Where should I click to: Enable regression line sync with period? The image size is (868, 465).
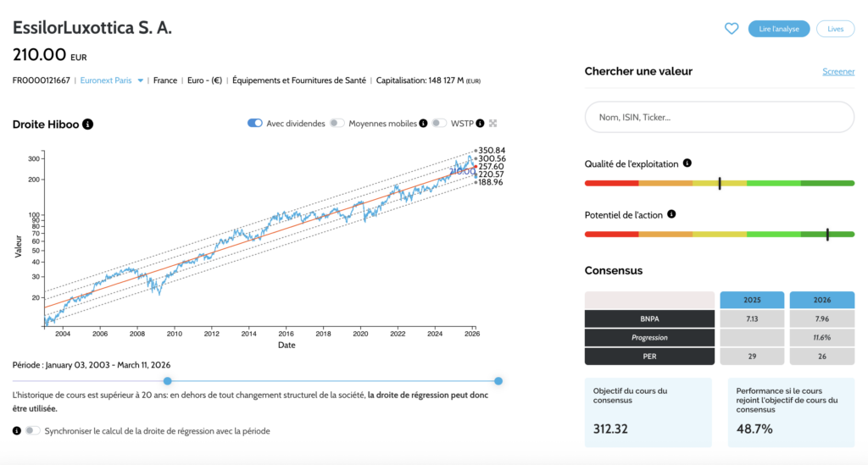(32, 430)
